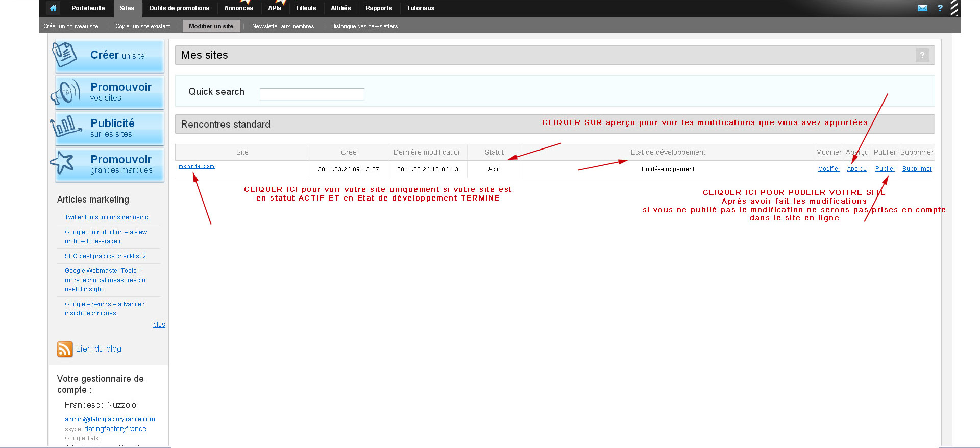The width and height of the screenshot is (980, 448).
Task: Open SEO best practice checklist 2 article
Action: pyautogui.click(x=105, y=256)
